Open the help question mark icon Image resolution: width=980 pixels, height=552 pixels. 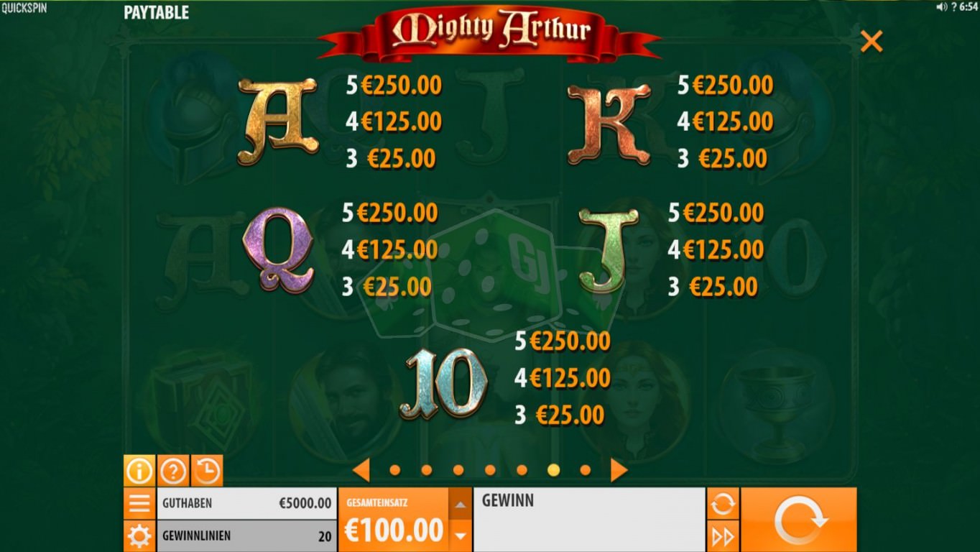(x=173, y=471)
